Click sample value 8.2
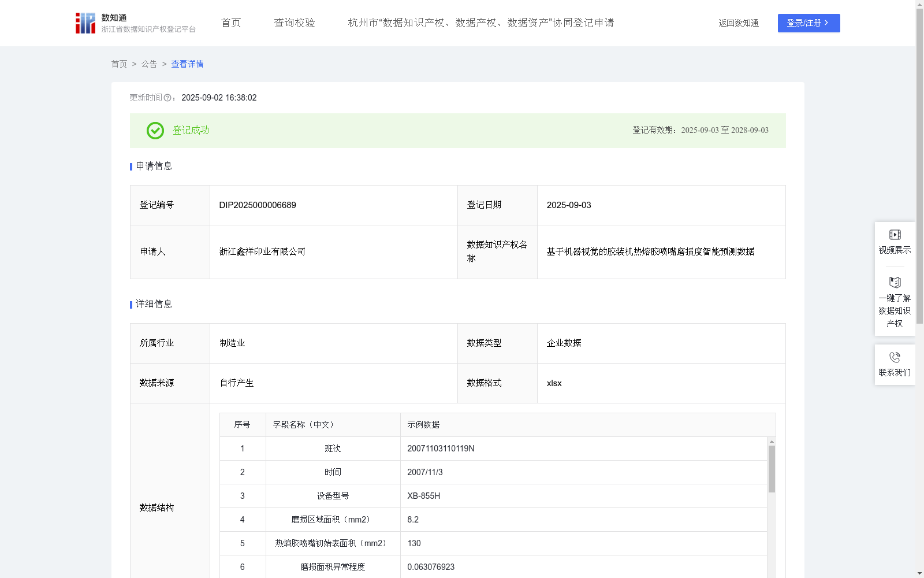Screen dimensions: 924x578 click(x=413, y=520)
